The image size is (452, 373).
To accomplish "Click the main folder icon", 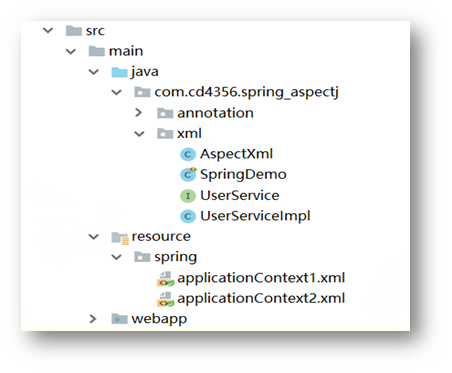I will (96, 51).
